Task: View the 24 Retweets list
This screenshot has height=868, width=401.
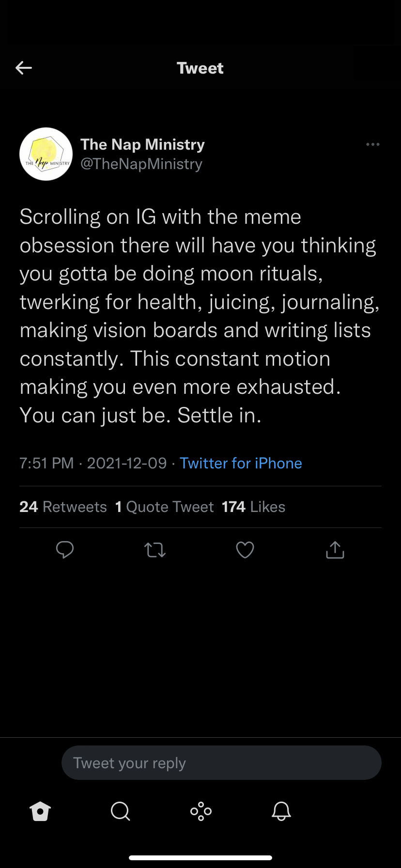Action: point(63,507)
